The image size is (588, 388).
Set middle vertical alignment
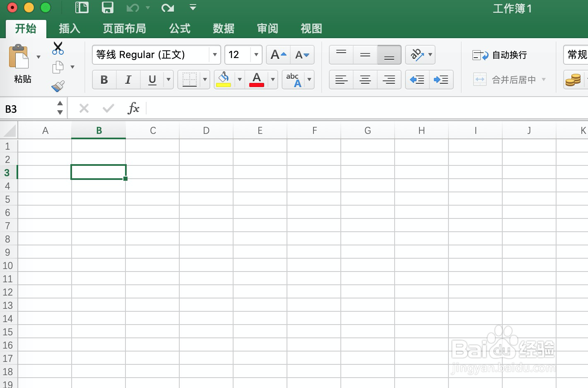pyautogui.click(x=365, y=55)
